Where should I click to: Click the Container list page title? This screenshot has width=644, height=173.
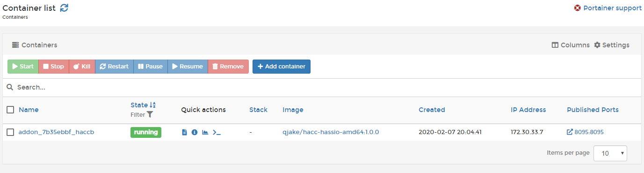pos(29,8)
